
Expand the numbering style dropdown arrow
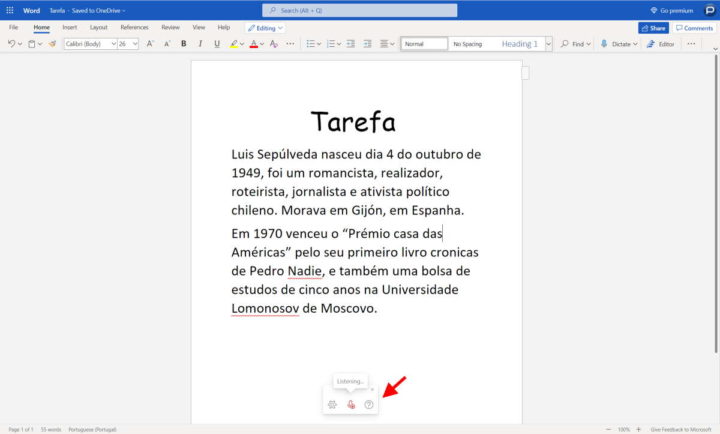(x=339, y=44)
